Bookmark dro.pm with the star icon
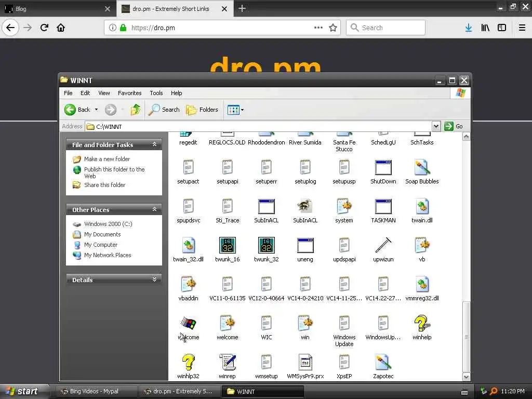Screen dimensions: 532x399 [333, 28]
